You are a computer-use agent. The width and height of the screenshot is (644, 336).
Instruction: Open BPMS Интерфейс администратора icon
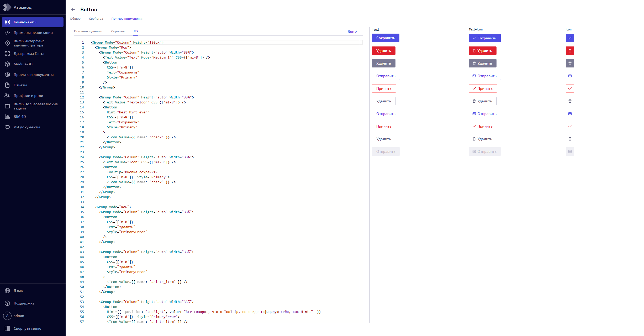pos(7,43)
